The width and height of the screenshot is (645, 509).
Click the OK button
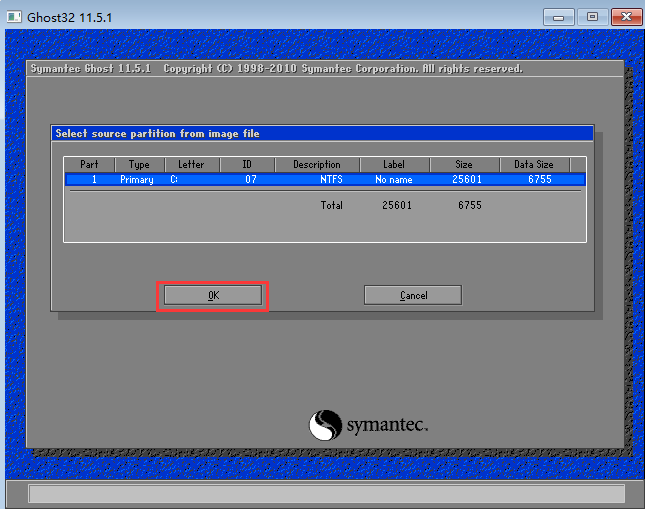tap(213, 295)
